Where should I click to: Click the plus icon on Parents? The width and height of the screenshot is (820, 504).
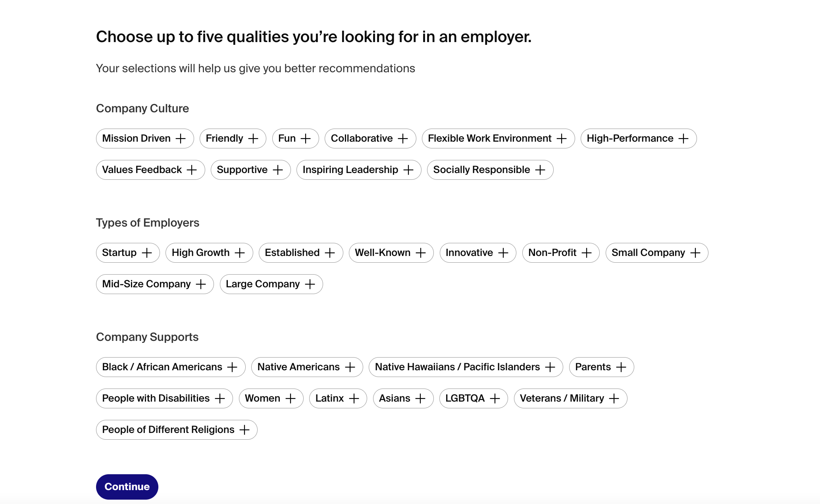622,367
